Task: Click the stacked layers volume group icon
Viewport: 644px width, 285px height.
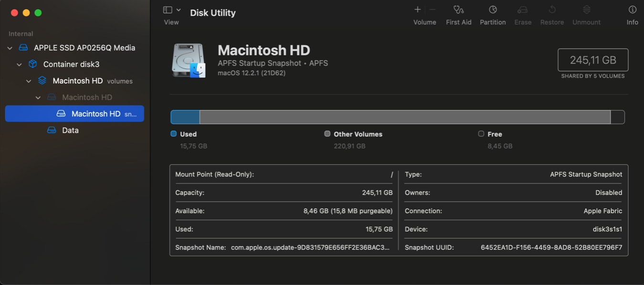Action: pyautogui.click(x=42, y=81)
